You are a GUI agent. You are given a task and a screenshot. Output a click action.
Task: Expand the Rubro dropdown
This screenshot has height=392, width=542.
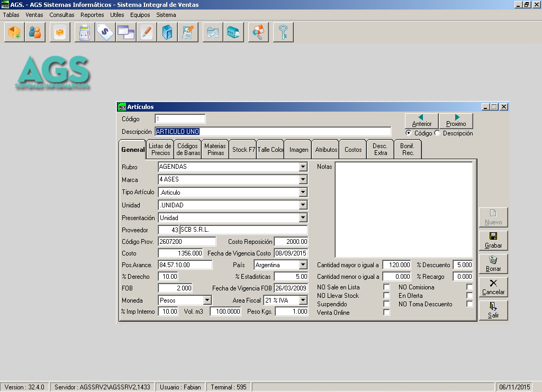click(x=303, y=167)
